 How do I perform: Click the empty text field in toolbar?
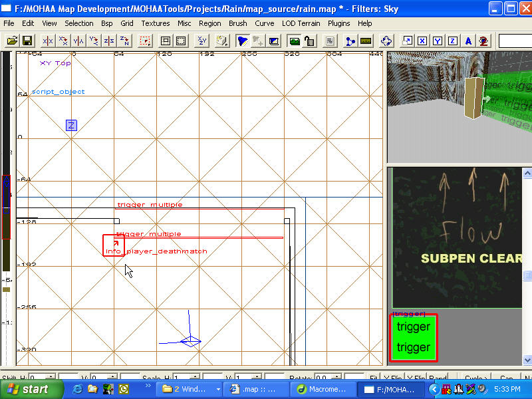coord(515,41)
